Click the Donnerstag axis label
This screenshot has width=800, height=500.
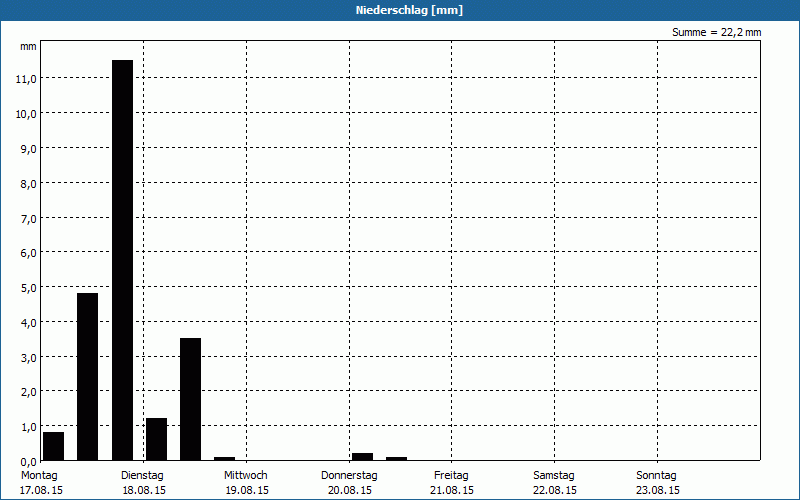(349, 476)
